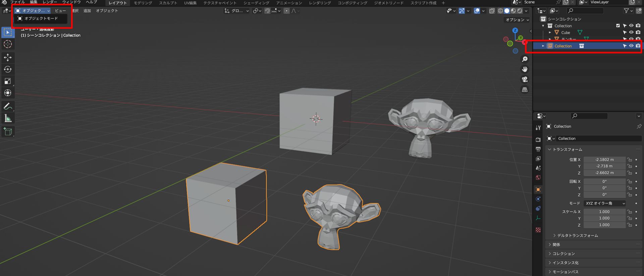Switch orthographic/perspective grid icon
The height and width of the screenshot is (276, 644).
[x=525, y=90]
